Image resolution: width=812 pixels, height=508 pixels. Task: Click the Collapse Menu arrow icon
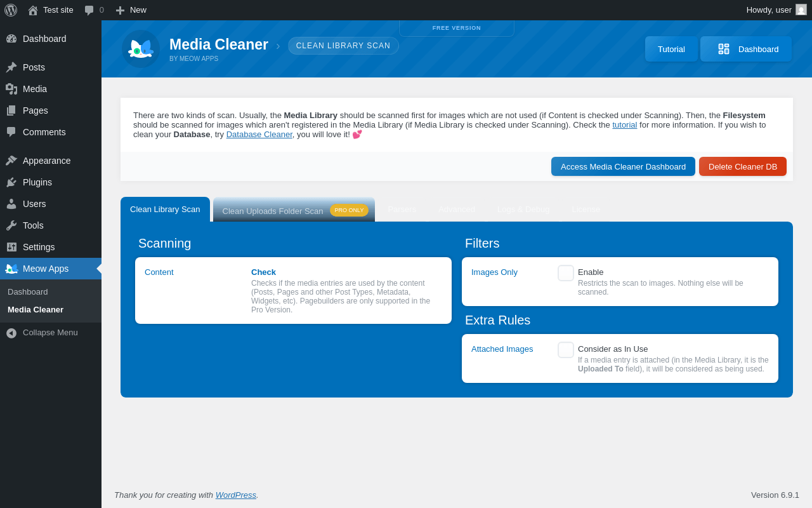11,333
